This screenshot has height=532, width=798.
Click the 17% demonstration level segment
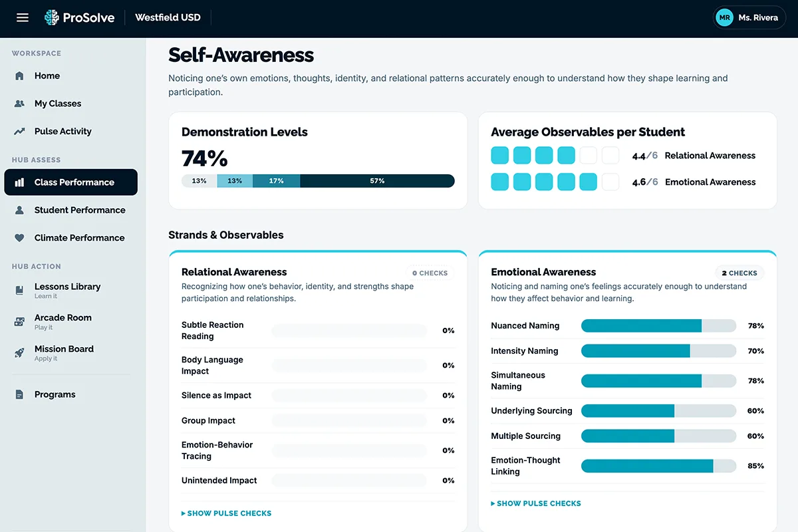coord(277,181)
